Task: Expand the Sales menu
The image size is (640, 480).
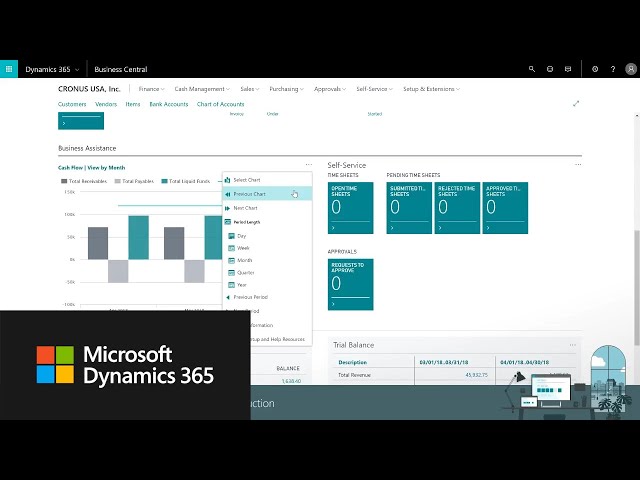Action: tap(249, 89)
